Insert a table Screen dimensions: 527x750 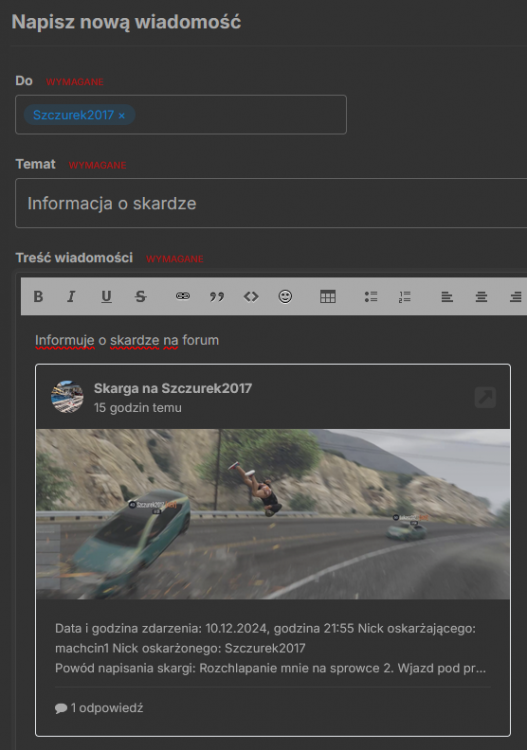(x=328, y=297)
